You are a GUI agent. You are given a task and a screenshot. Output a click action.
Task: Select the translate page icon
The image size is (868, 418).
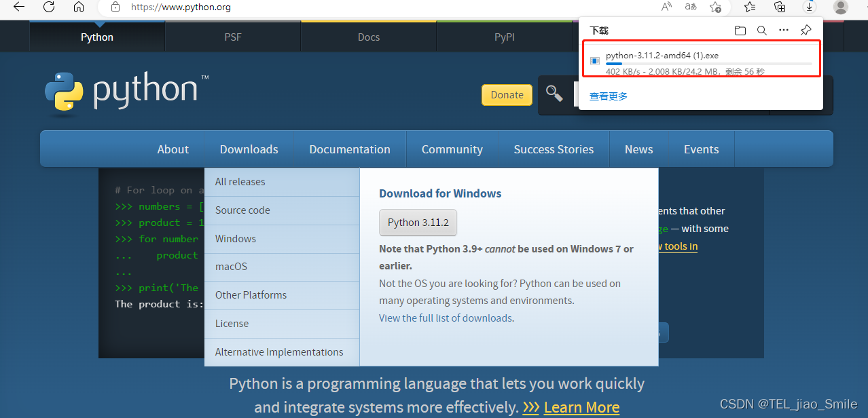tap(690, 7)
